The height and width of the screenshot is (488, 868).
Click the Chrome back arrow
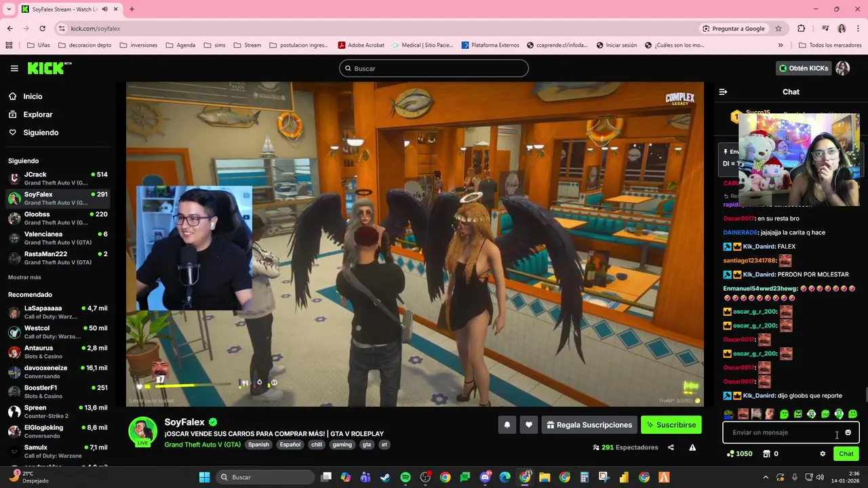(9, 28)
